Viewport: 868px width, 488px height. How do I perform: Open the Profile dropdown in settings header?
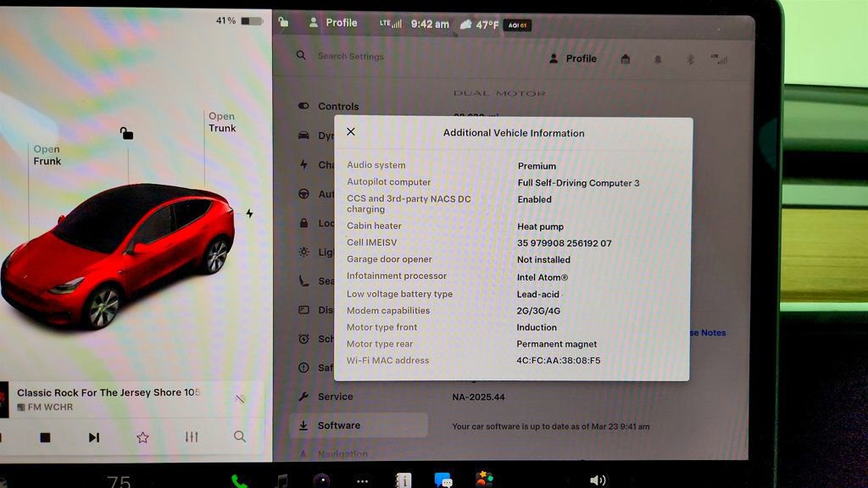click(x=573, y=58)
